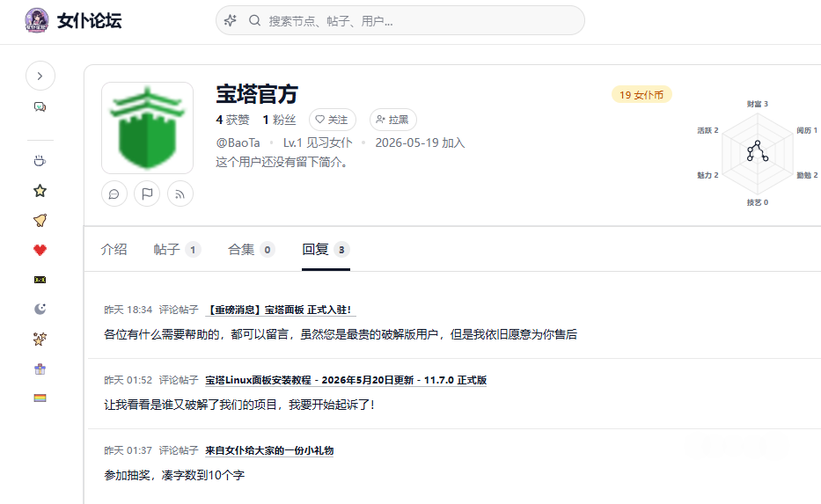The image size is (821, 504).
Task: Click the 19 女仆币 coin badge
Action: pos(641,95)
